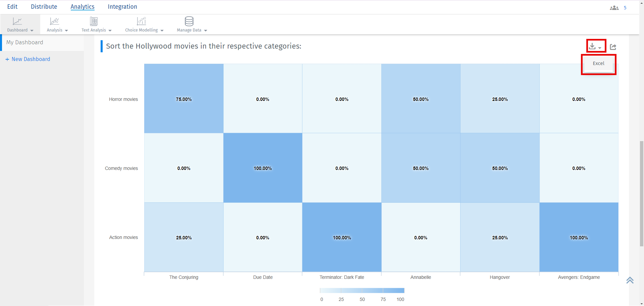This screenshot has width=644, height=306.
Task: Click the scroll-to-top double chevron
Action: (x=630, y=280)
